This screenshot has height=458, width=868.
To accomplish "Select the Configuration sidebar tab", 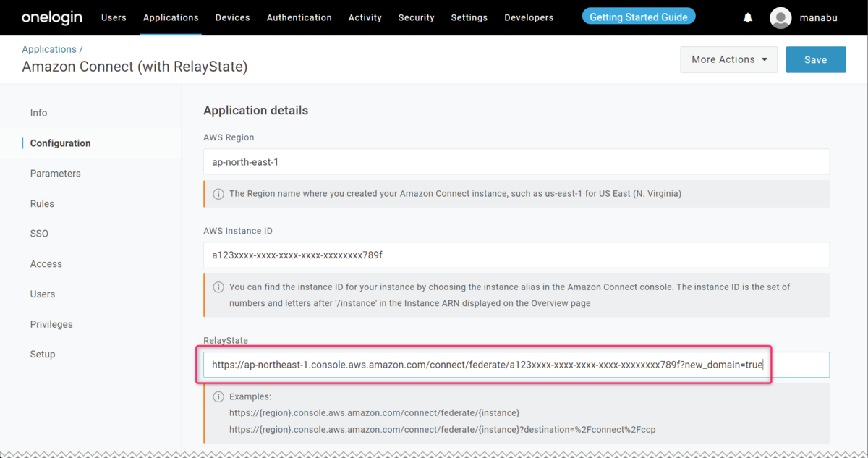I will coord(61,143).
